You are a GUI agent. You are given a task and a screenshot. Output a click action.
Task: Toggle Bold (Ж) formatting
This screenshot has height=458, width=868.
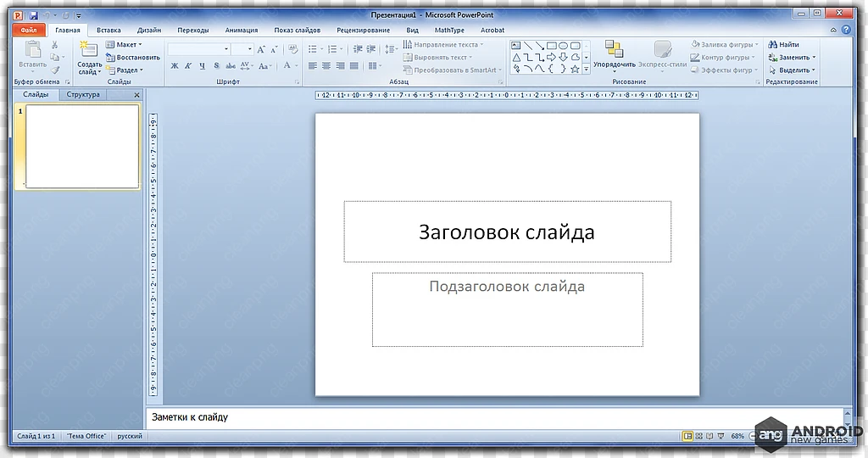coord(175,66)
